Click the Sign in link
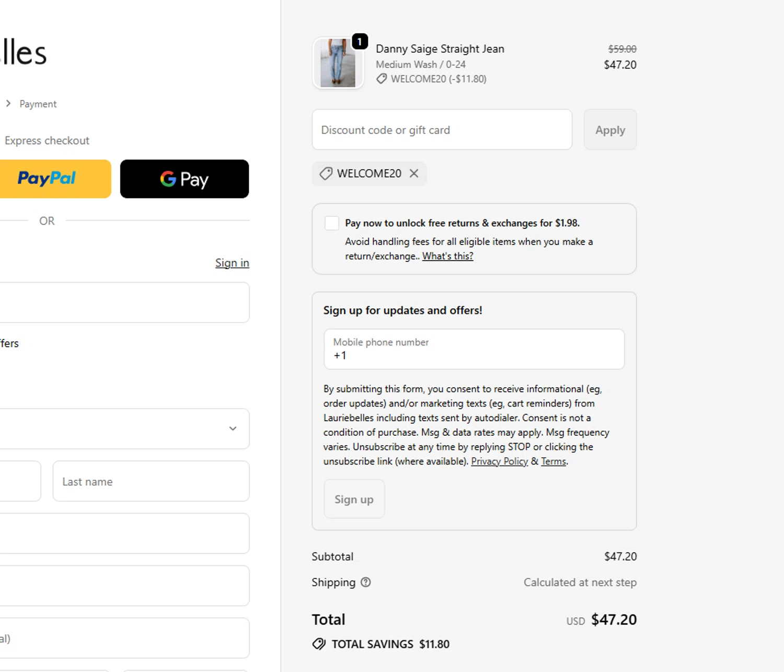 coord(232,263)
